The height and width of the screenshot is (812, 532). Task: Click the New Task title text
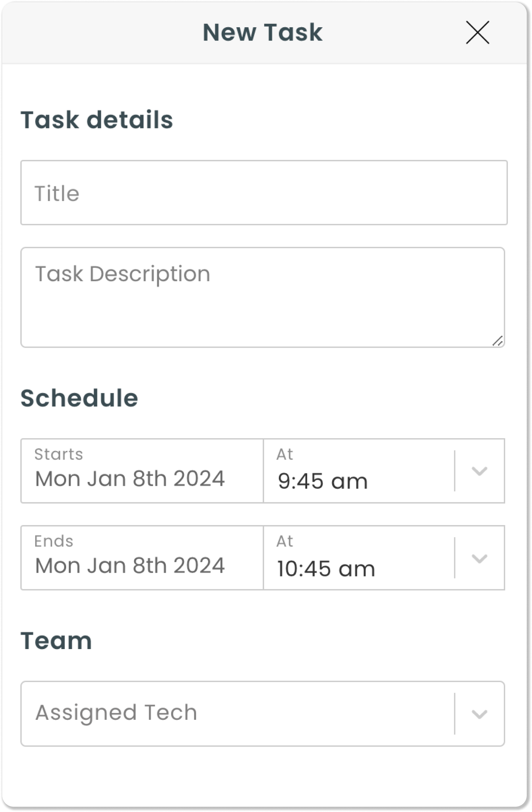[x=263, y=32]
